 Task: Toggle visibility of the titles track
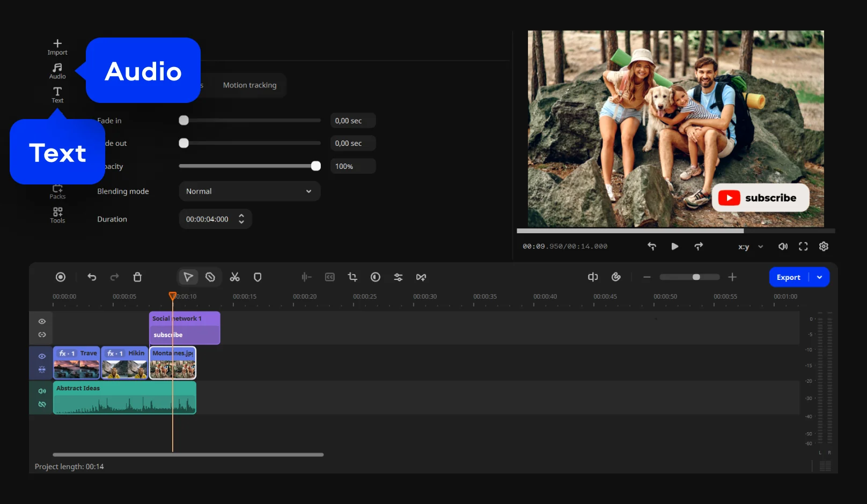42,321
